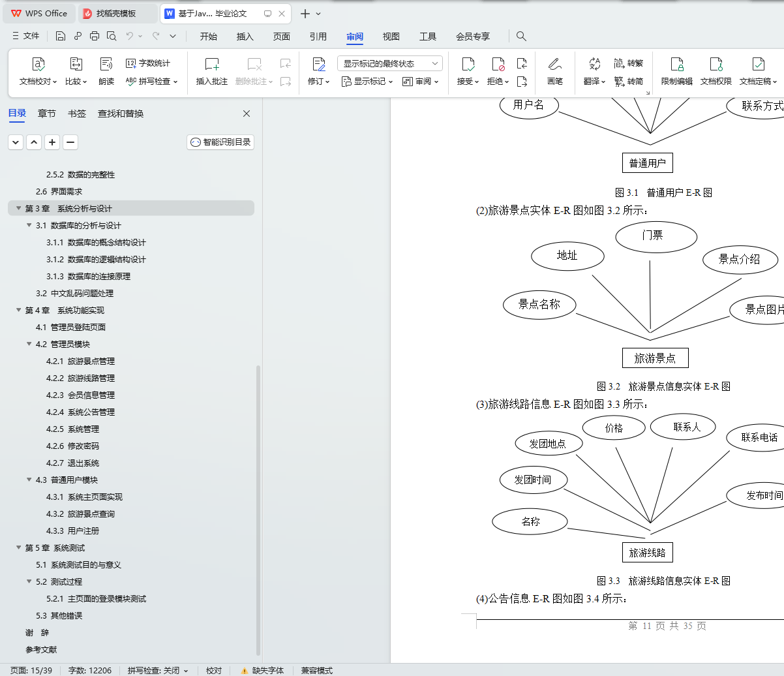Jump to 参考文献 heading
The height and width of the screenshot is (676, 784).
point(41,650)
